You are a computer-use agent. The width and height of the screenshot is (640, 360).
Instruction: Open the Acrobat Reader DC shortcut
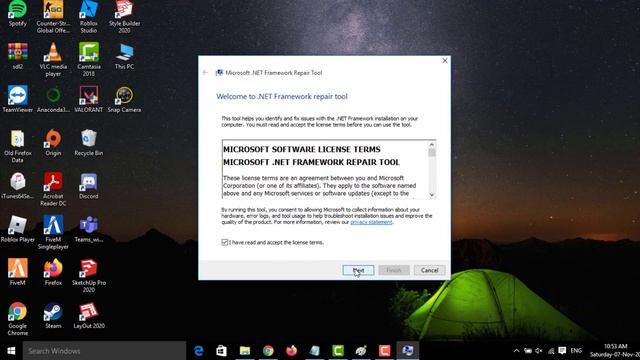pos(53,189)
